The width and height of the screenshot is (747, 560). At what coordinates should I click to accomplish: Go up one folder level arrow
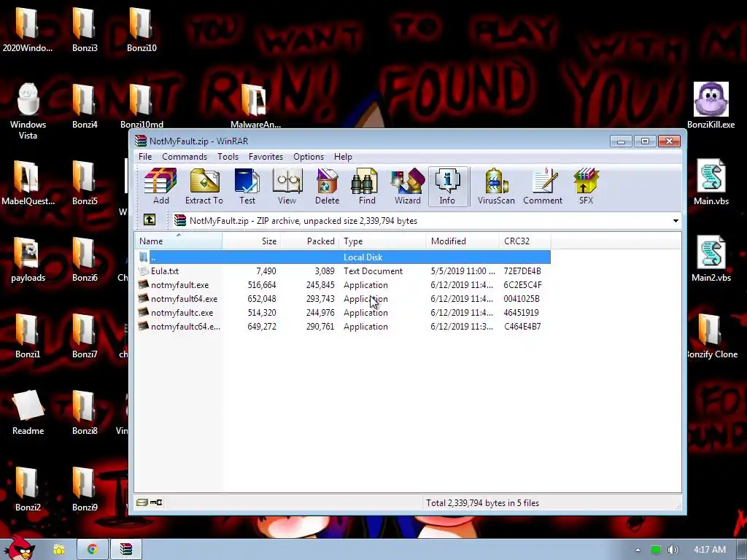pos(150,220)
